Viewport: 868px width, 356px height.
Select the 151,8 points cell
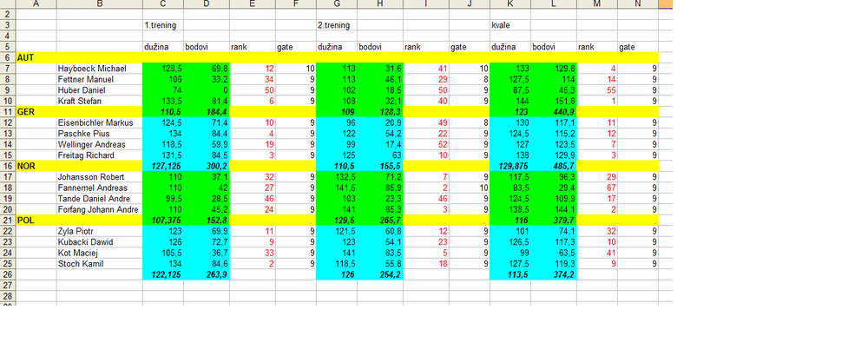(x=554, y=101)
